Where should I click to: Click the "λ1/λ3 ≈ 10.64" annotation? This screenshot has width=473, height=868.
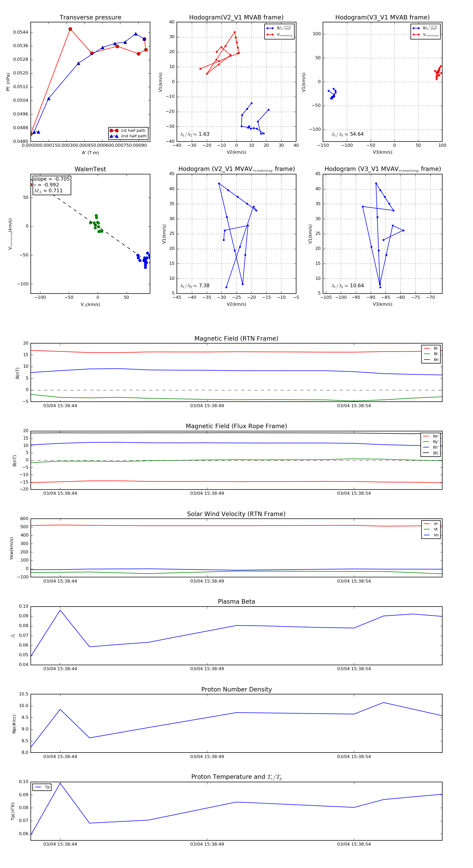pos(347,286)
